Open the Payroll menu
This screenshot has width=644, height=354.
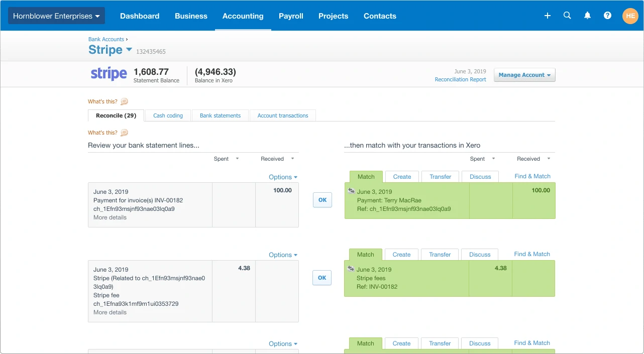click(291, 16)
